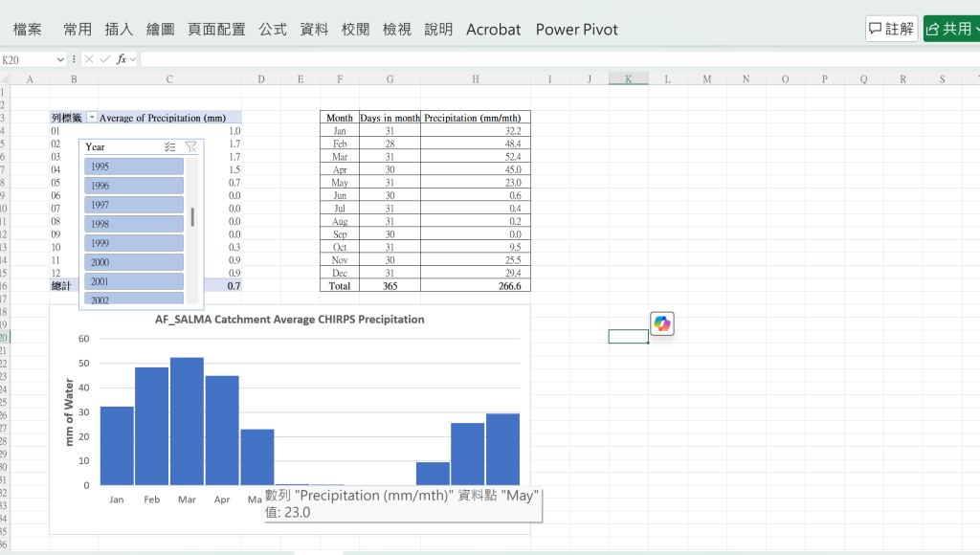Click cell with value 52.4 for Mar
The width and height of the screenshot is (980, 555).
coord(476,156)
